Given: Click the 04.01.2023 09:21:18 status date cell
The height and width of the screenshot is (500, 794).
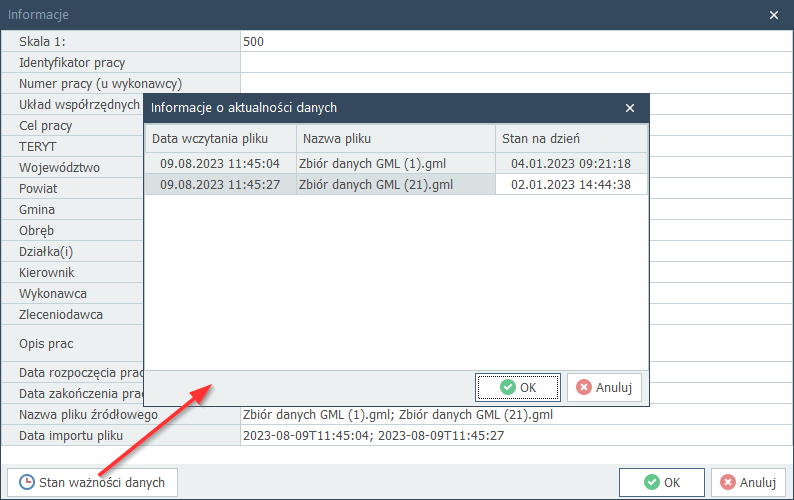Looking at the screenshot, I should [570, 163].
